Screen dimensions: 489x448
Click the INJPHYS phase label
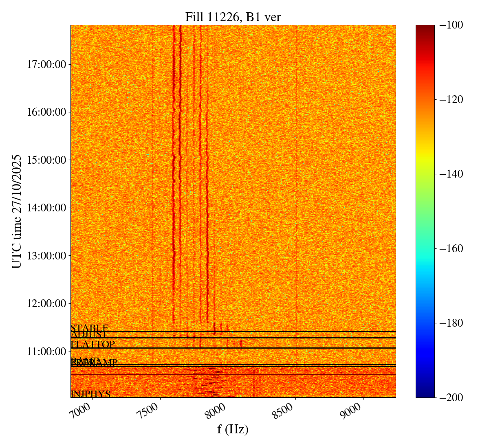(x=90, y=394)
